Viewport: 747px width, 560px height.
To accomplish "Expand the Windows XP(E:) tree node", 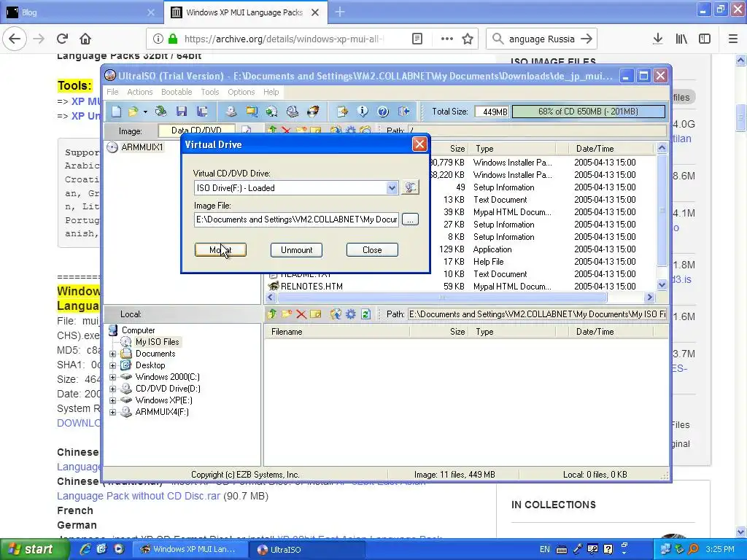I will coord(113,400).
